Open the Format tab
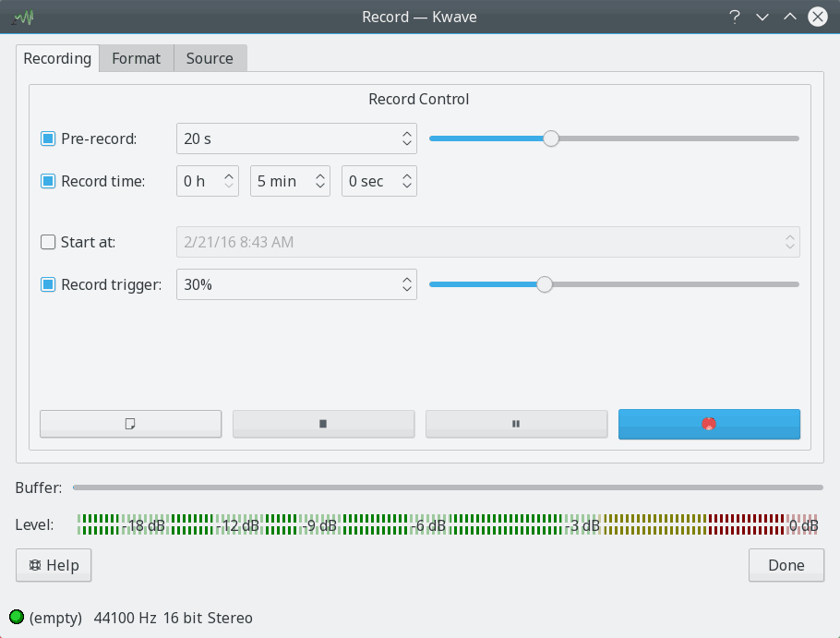This screenshot has height=638, width=840. click(136, 58)
